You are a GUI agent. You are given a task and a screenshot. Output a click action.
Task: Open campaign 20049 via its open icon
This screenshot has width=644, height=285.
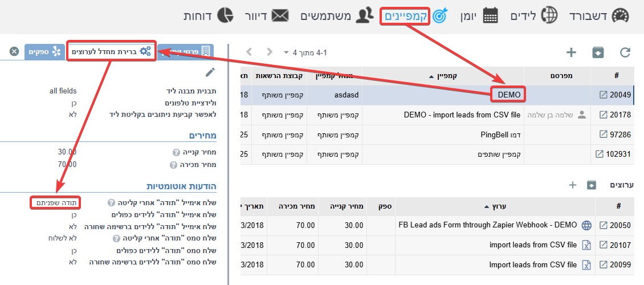click(604, 95)
